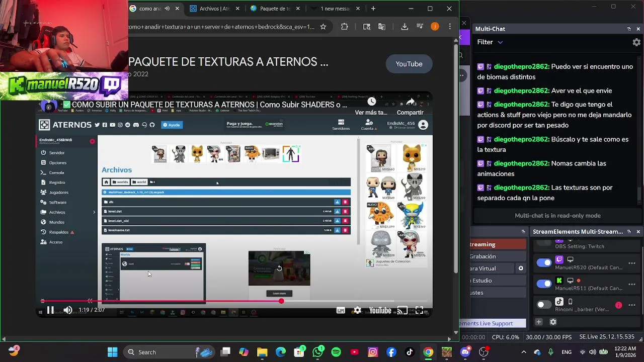Click the YouTube button beside video title

[x=409, y=64]
